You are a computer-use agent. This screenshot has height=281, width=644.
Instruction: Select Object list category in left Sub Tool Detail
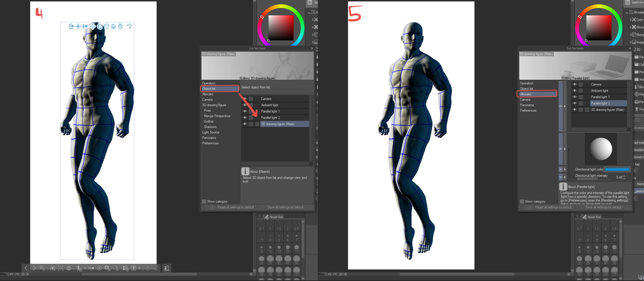[x=220, y=89]
